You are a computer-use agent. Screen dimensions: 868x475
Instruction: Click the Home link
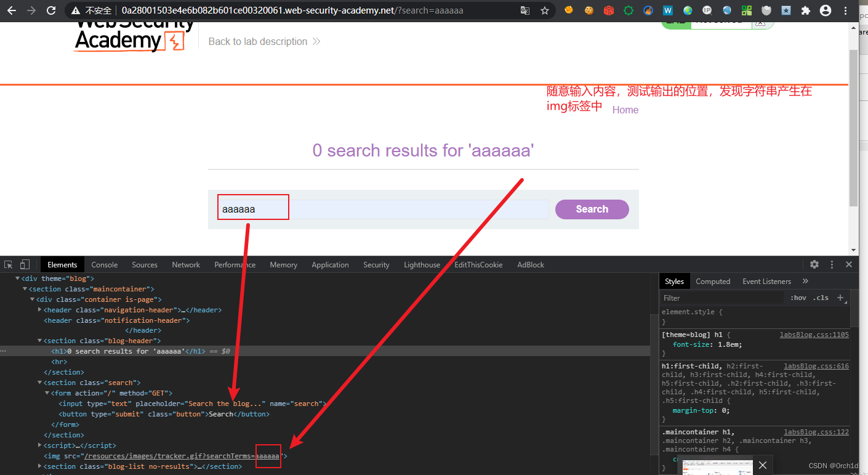[x=625, y=110]
